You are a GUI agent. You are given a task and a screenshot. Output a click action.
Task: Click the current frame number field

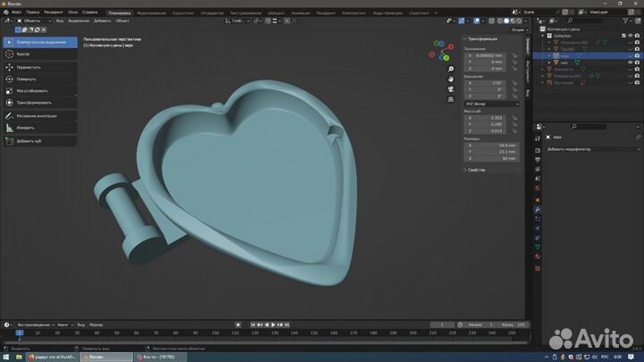pyautogui.click(x=442, y=324)
